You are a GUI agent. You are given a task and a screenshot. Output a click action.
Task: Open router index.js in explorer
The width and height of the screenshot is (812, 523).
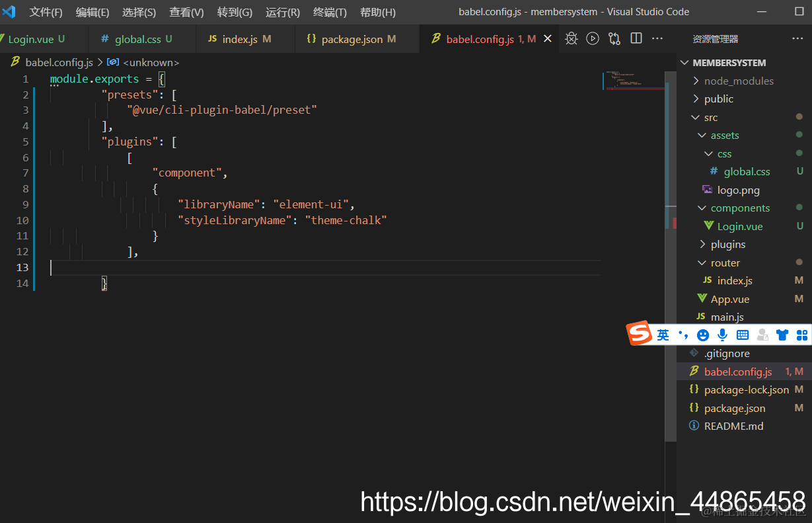click(744, 280)
